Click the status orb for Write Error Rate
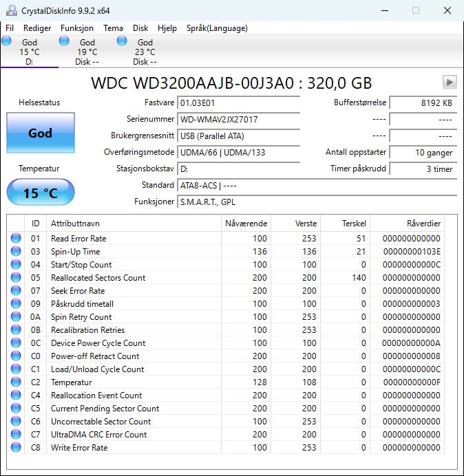The width and height of the screenshot is (464, 476). tap(16, 447)
